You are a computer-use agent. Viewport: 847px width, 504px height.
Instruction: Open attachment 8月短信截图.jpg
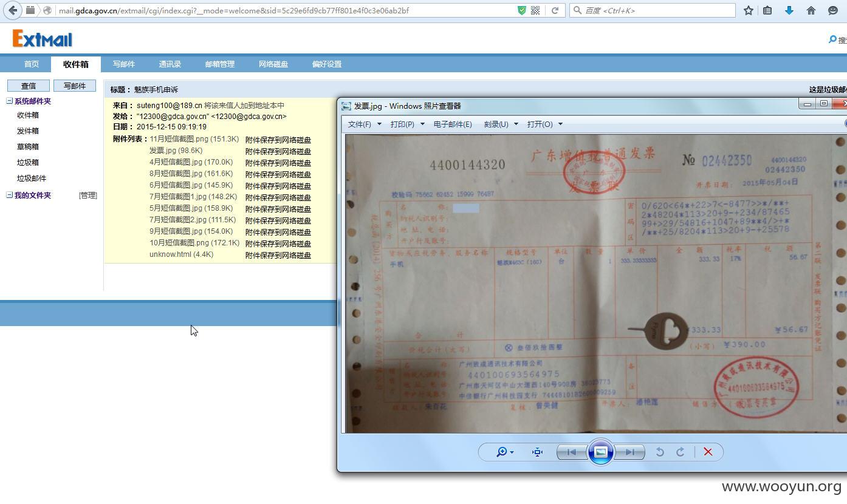click(191, 174)
